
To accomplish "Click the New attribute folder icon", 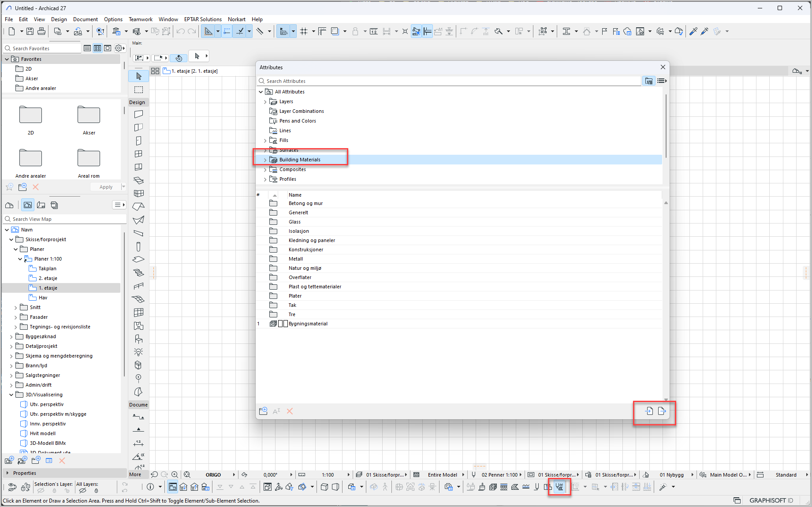I will pyautogui.click(x=263, y=411).
